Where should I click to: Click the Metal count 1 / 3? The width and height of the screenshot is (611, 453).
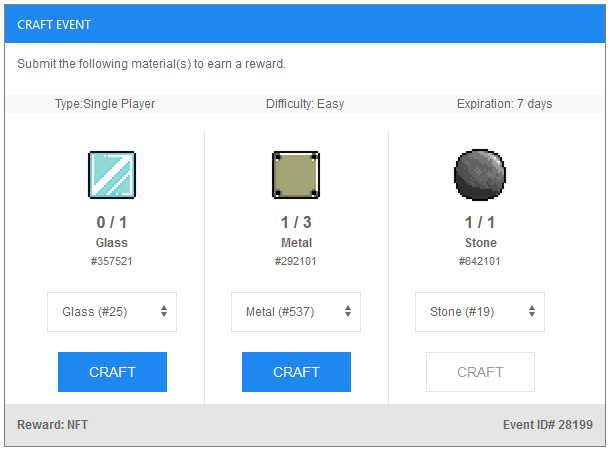point(296,222)
